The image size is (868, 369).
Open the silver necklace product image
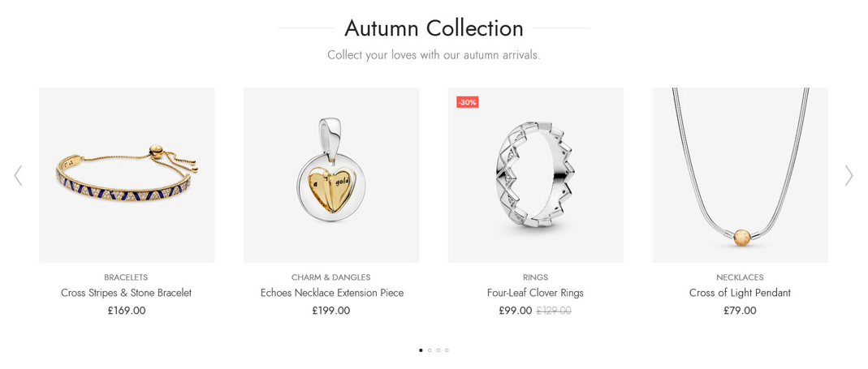tap(741, 175)
